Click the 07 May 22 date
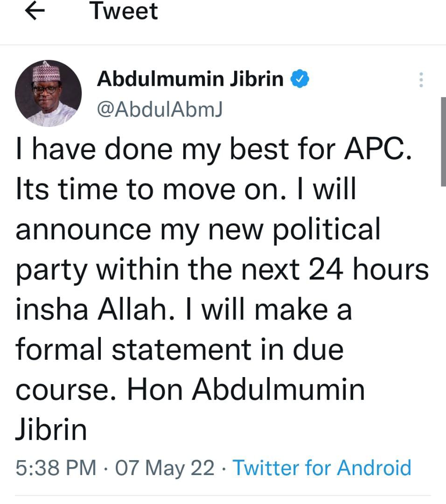This screenshot has height=504, width=446. (x=165, y=468)
